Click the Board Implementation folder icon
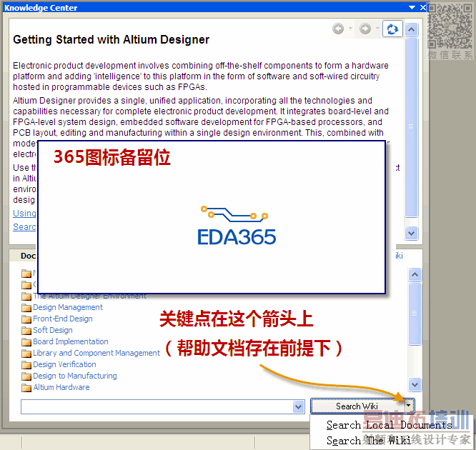This screenshot has width=476, height=450. (26, 342)
